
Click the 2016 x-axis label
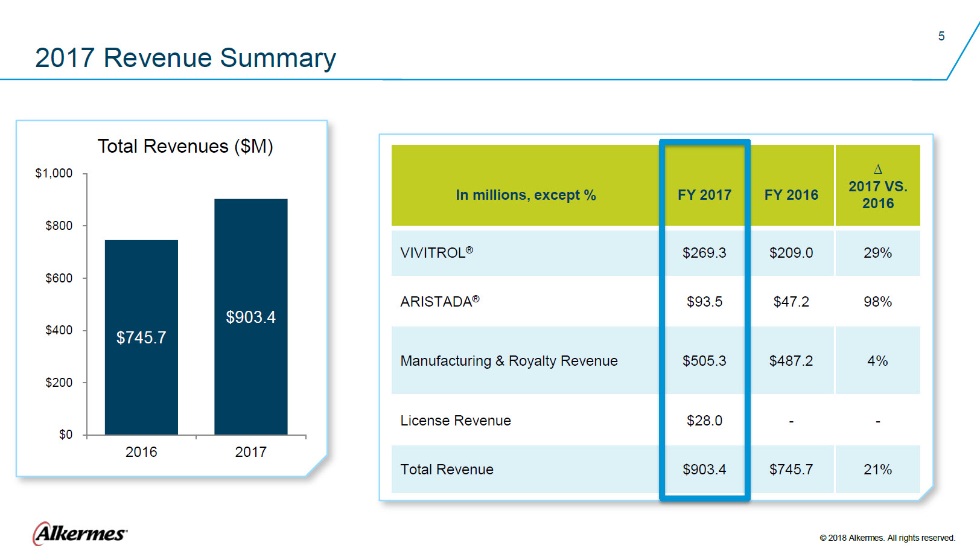click(141, 452)
